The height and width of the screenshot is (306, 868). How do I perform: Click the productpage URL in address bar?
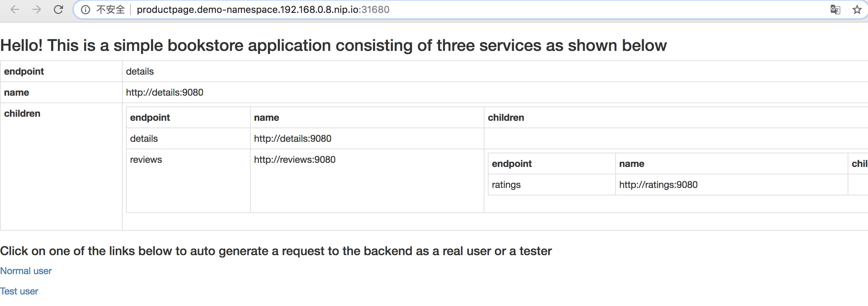pos(263,9)
